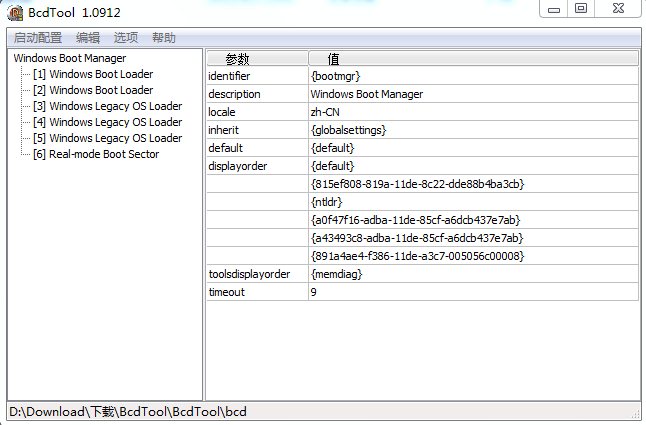Select the {bootmgr} value cell
646x425 pixels.
(474, 76)
